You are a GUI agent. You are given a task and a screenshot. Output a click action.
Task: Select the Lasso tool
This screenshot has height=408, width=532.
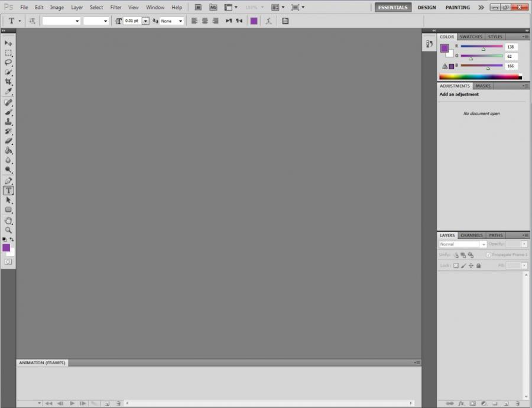(8, 63)
